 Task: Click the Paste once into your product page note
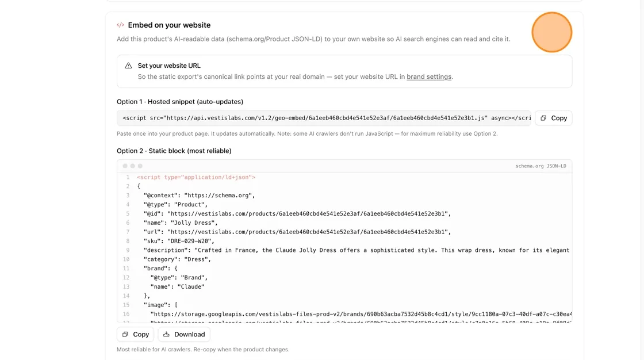point(307,133)
